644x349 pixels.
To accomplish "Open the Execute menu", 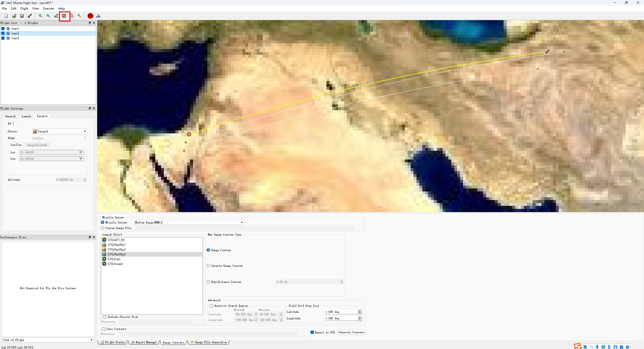I will [48, 8].
